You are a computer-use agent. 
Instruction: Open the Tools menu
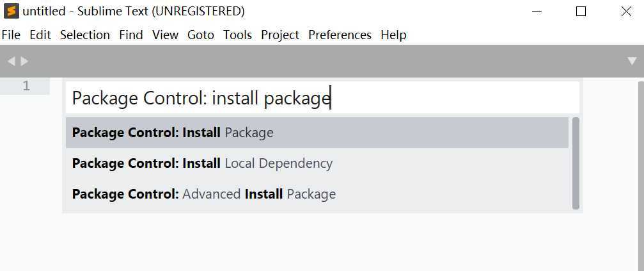pos(237,35)
